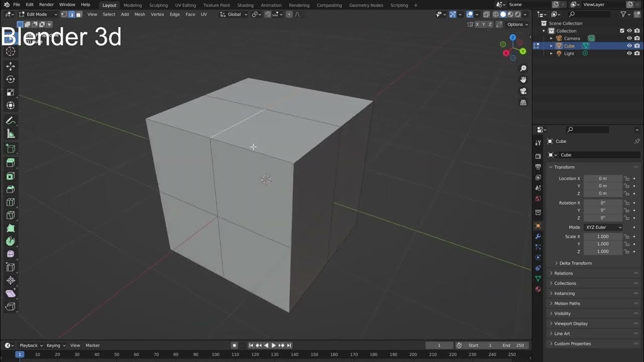Open the File menu

pyautogui.click(x=17, y=5)
